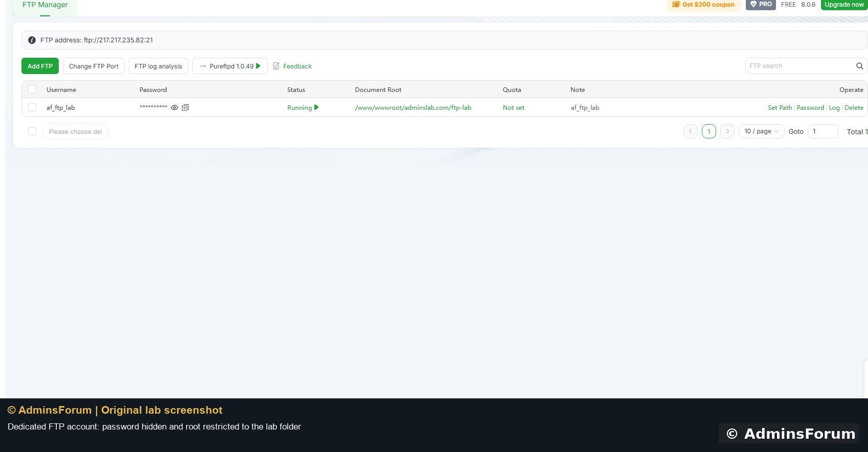The image size is (868, 452).
Task: Click the FTP address ftp://217.217.235.82:21 text
Action: pos(97,40)
